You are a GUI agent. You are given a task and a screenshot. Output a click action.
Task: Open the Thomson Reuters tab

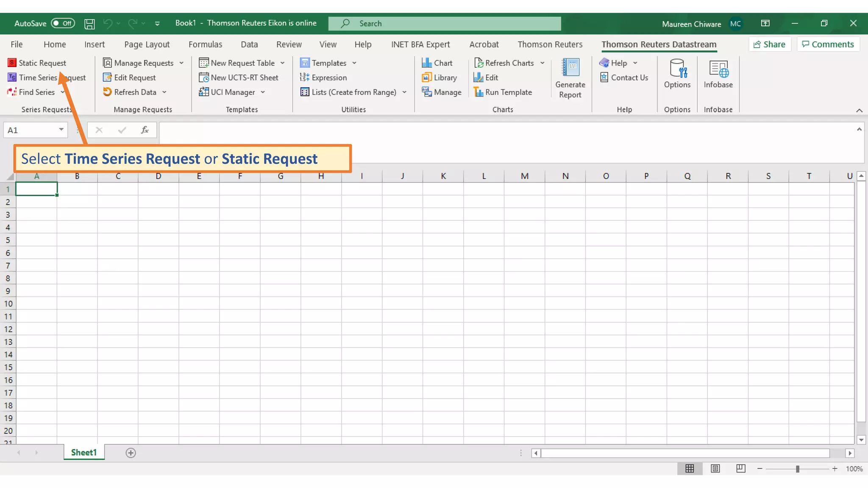tap(550, 44)
